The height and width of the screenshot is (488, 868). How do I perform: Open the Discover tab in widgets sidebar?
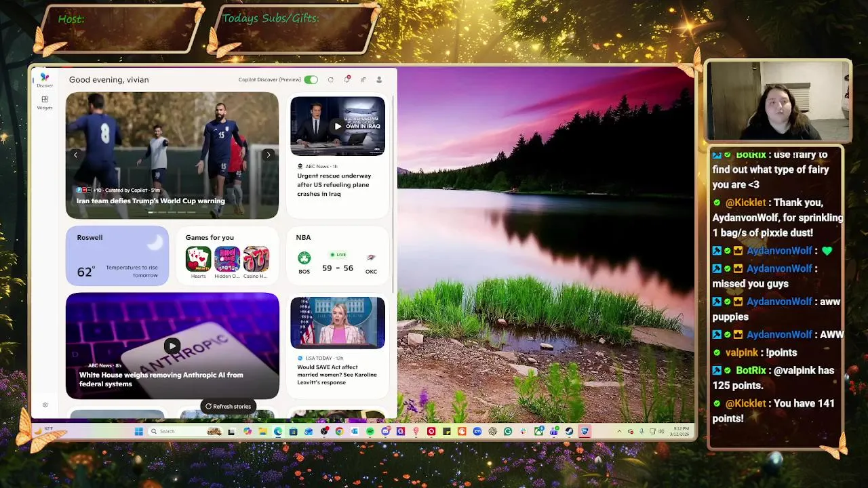[45, 79]
